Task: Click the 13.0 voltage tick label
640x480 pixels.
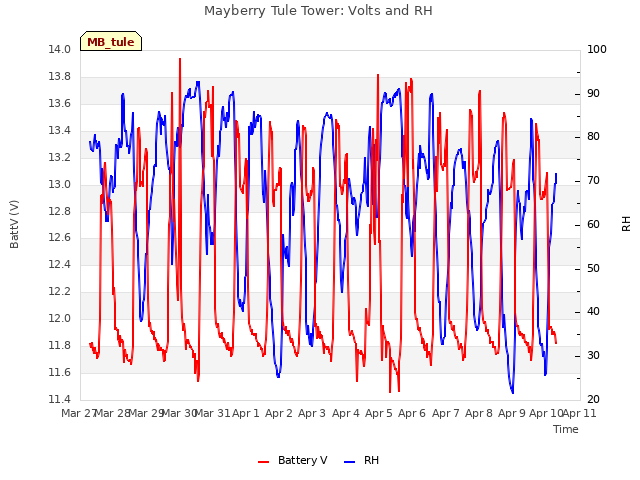Action: tap(59, 184)
